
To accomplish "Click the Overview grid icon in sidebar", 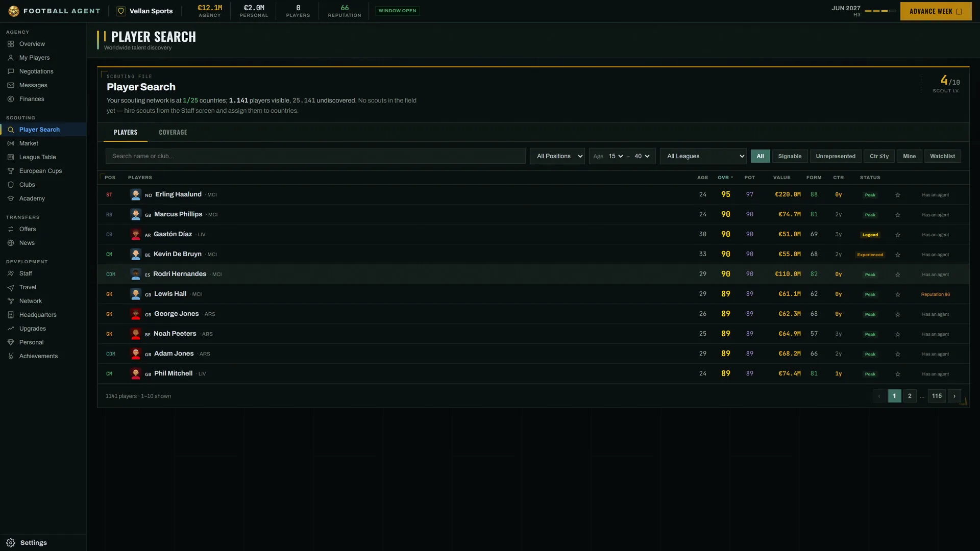I will click(11, 44).
